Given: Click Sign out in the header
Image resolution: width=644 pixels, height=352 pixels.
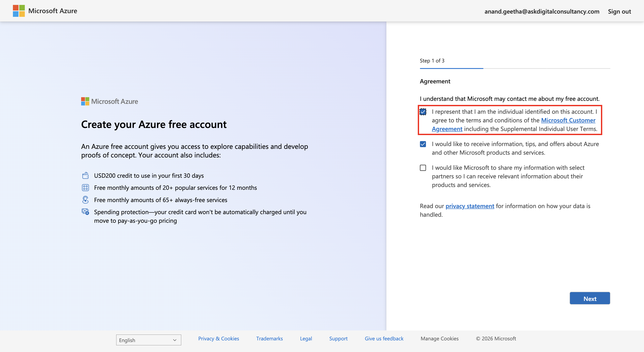Looking at the screenshot, I should (619, 11).
